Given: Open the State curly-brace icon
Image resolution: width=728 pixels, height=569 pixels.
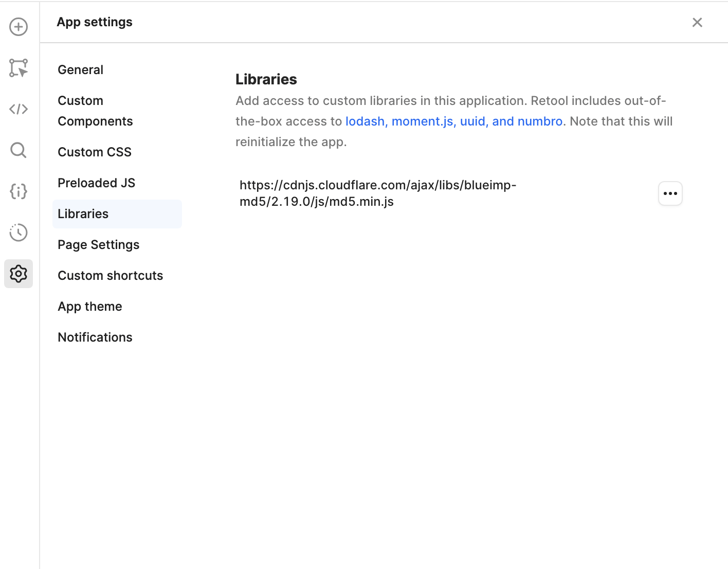Looking at the screenshot, I should coord(19,191).
